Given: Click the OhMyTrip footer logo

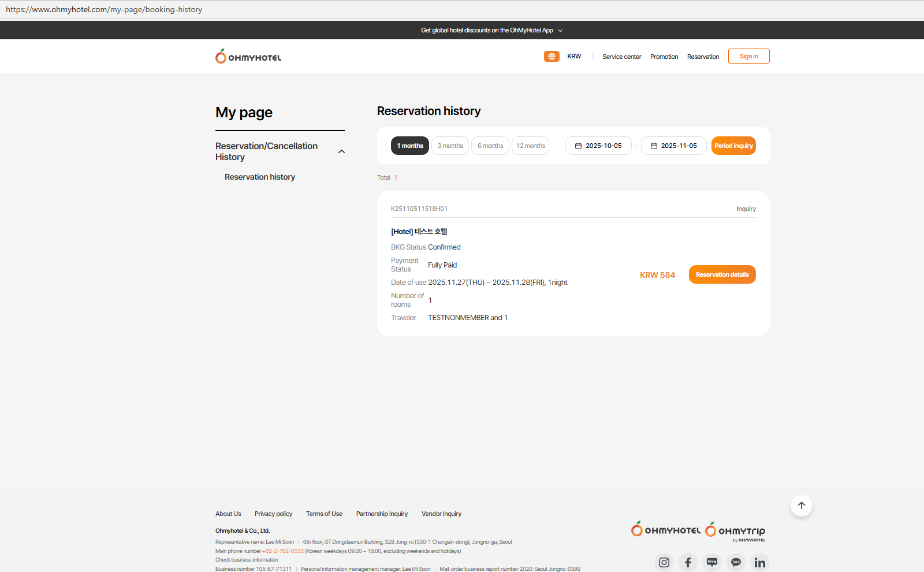Looking at the screenshot, I should 735,531.
